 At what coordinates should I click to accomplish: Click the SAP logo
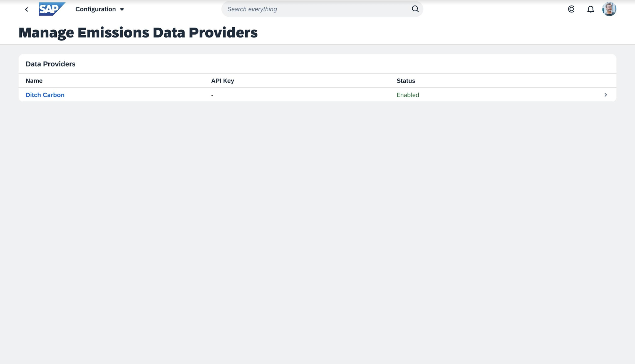52,8
